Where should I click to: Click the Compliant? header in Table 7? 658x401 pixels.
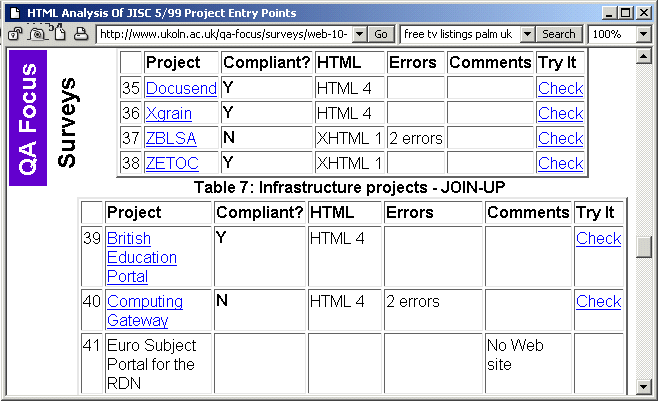[x=259, y=212]
